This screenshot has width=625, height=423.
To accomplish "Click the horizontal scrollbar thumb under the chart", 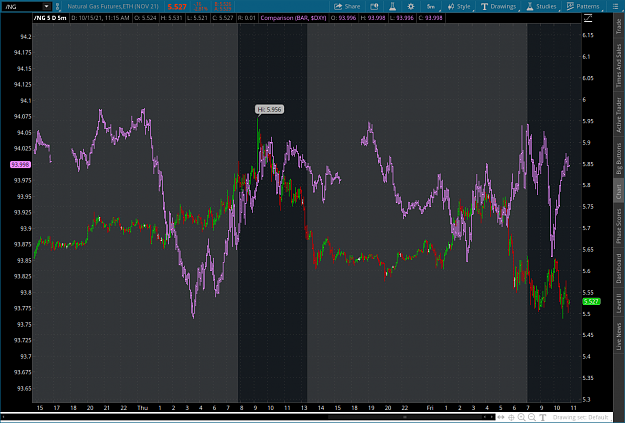I will pyautogui.click(x=405, y=417).
